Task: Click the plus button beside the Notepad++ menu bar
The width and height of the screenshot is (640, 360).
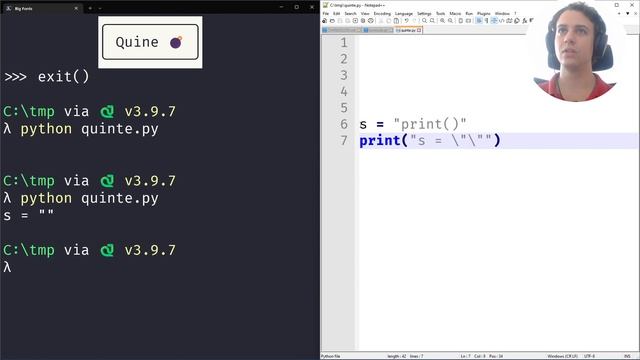Action: (x=619, y=13)
